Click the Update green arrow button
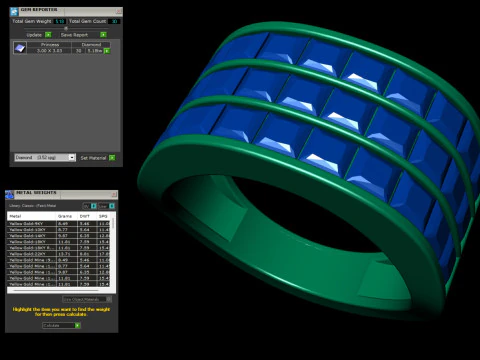Viewport: 480px width, 360px height. tap(48, 35)
